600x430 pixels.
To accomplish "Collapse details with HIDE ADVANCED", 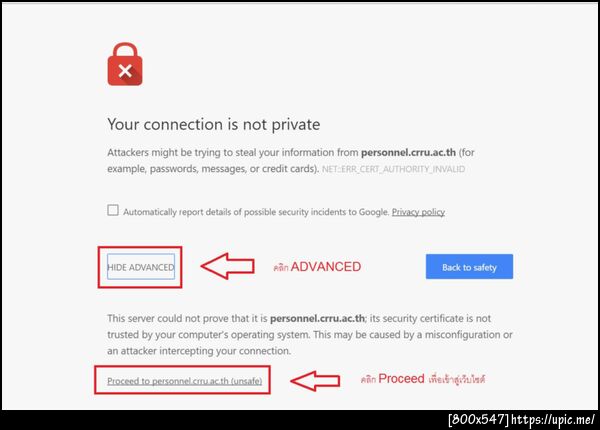I will [x=140, y=267].
